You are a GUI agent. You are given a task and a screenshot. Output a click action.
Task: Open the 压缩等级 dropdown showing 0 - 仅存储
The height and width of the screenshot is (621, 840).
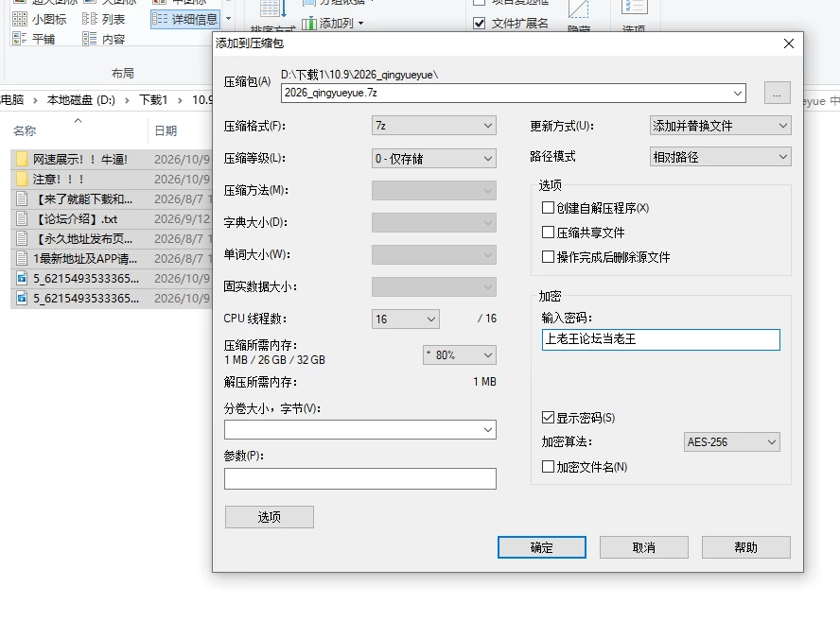point(433,159)
